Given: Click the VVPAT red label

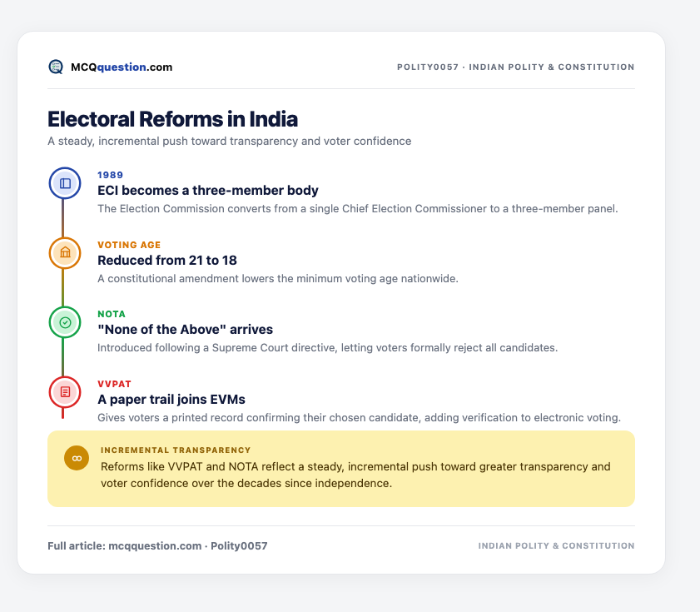Looking at the screenshot, I should (x=114, y=384).
